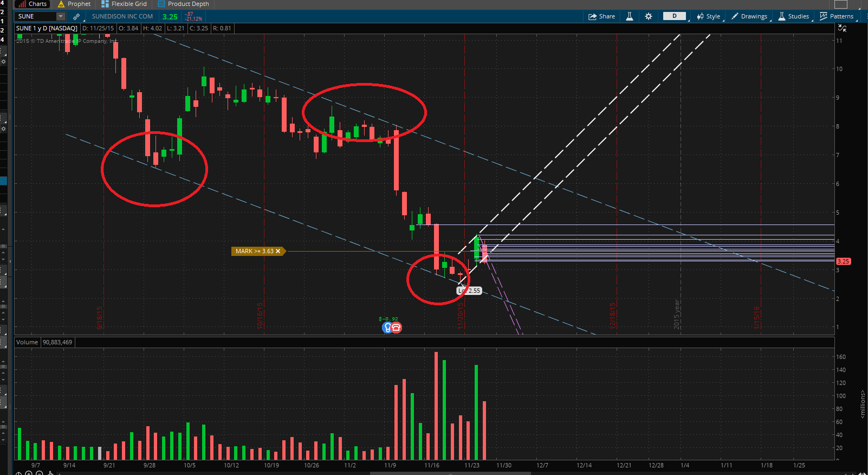Click the -21.12% percent change value

pyautogui.click(x=193, y=19)
